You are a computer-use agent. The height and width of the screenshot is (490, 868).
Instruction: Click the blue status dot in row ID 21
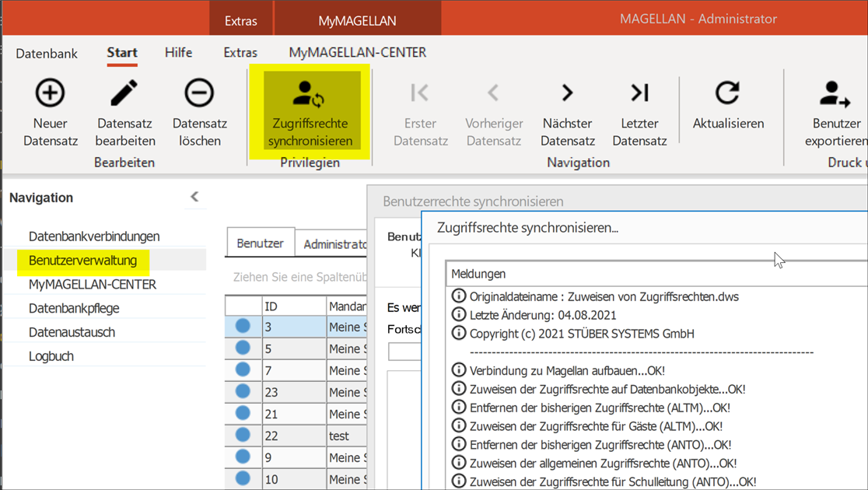[243, 413]
